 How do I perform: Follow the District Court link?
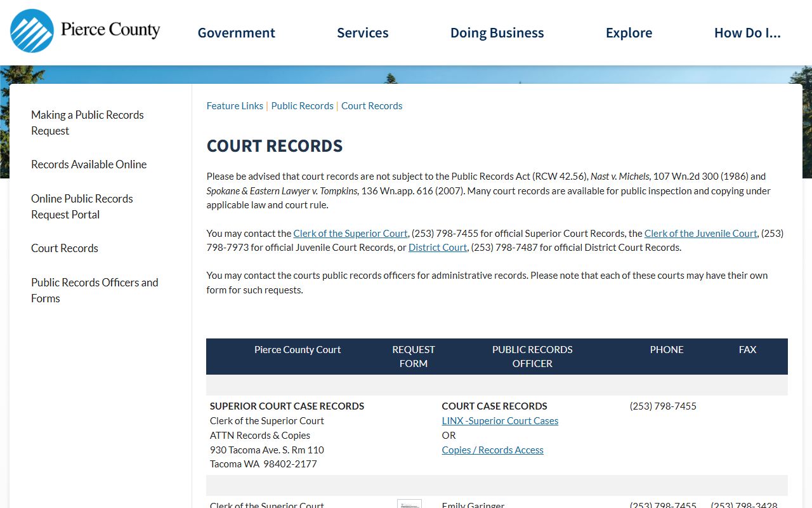click(x=438, y=248)
